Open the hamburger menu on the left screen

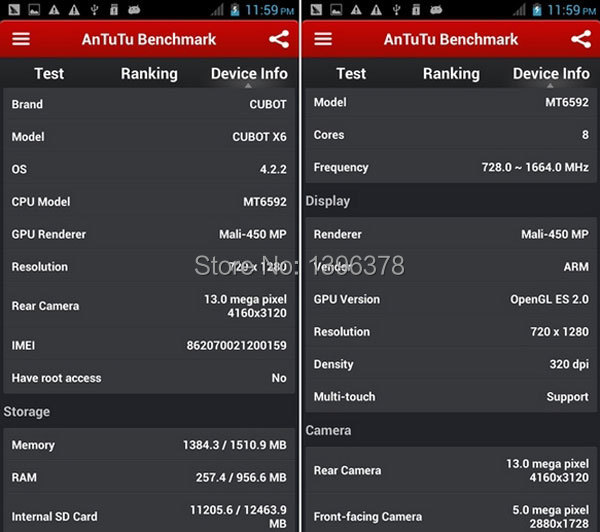point(21,40)
